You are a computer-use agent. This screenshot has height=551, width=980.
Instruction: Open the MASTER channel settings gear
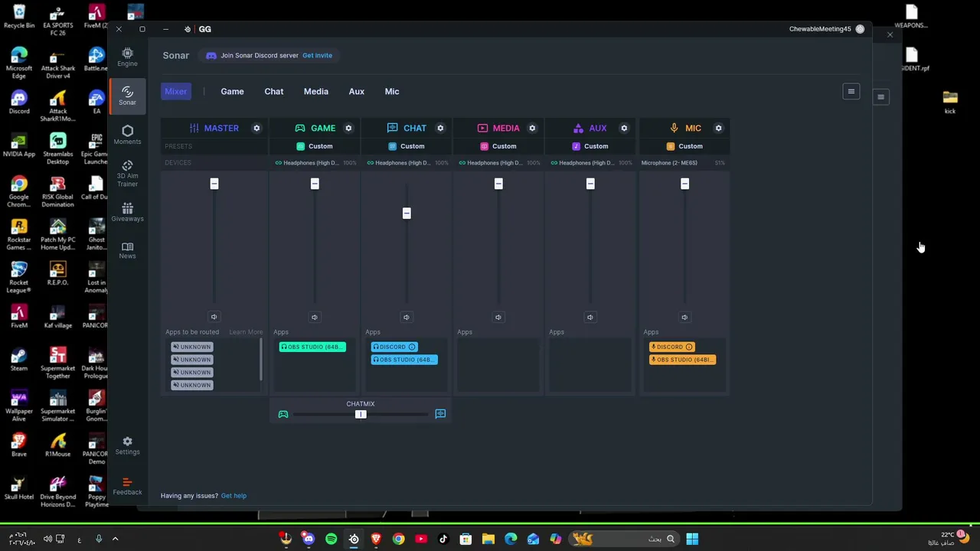(256, 128)
